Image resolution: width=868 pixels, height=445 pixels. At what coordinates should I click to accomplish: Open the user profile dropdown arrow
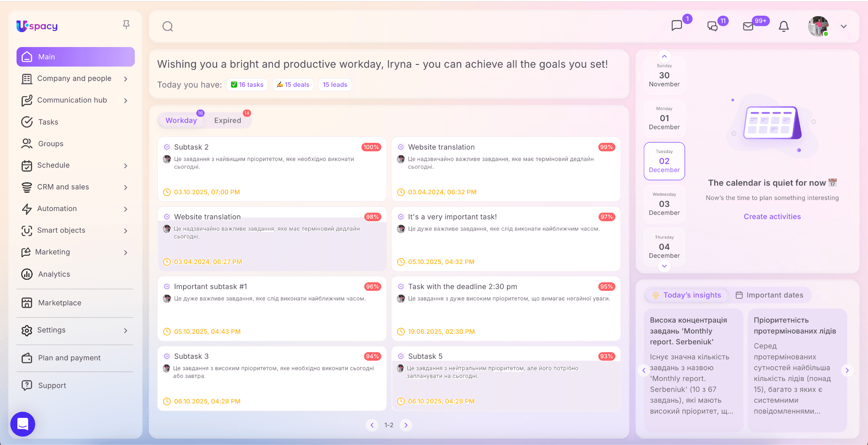(x=843, y=27)
